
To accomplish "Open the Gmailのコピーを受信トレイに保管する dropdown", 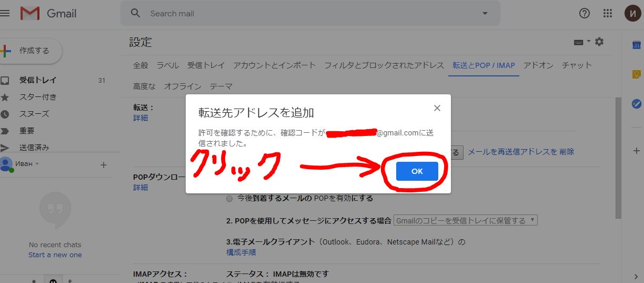I will tap(466, 220).
